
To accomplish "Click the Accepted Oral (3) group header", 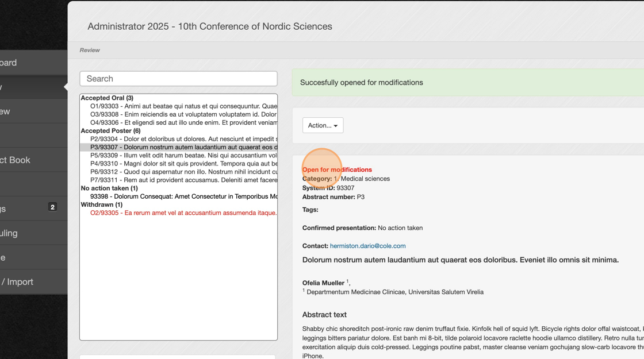I will point(107,98).
